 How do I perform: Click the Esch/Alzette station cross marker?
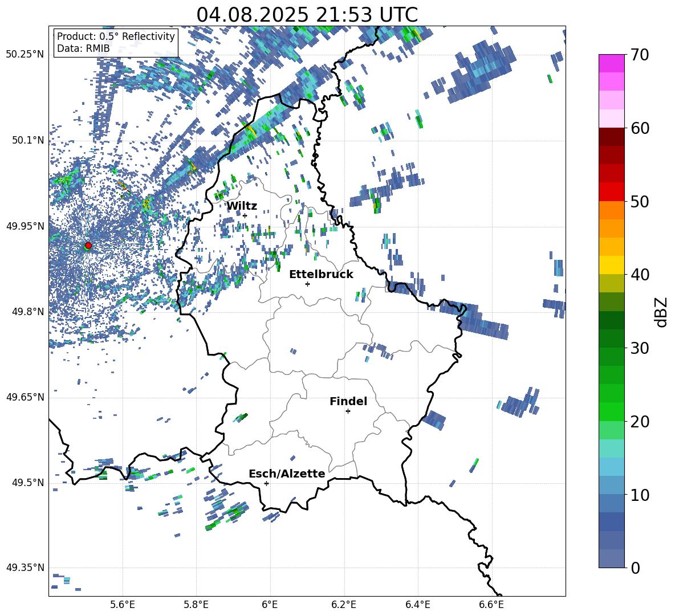click(x=266, y=483)
